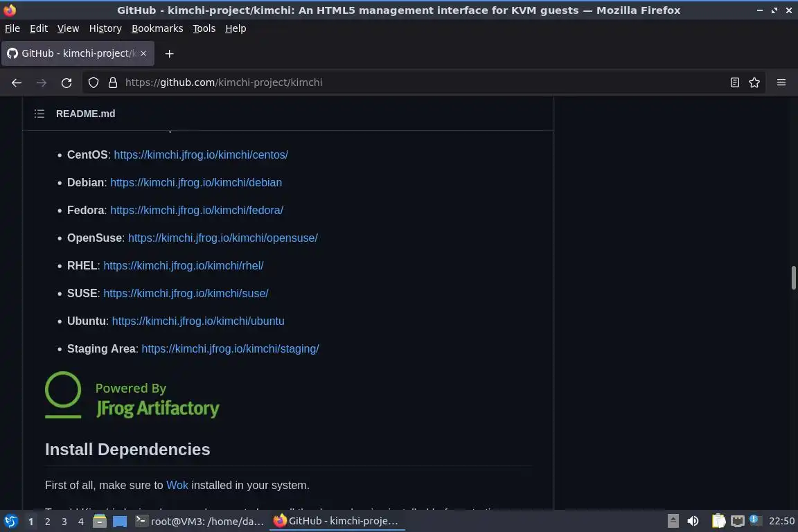Click the README.md file name header
This screenshot has height=532, width=798.
85,114
